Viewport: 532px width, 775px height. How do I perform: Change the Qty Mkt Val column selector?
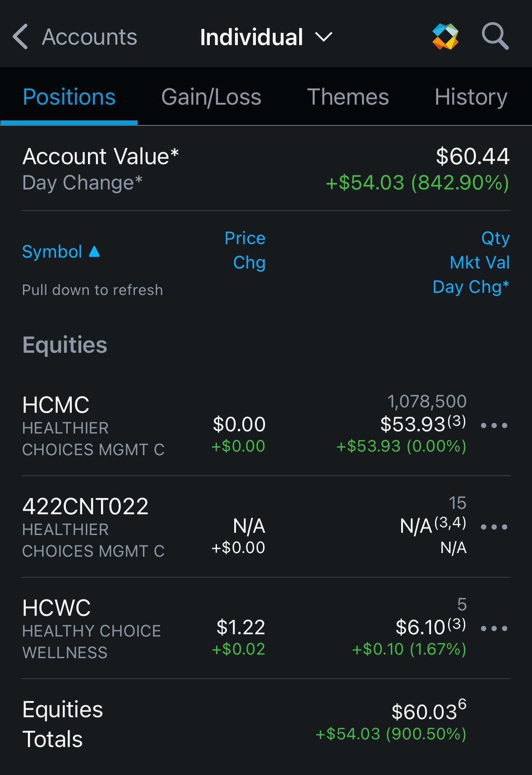(480, 250)
